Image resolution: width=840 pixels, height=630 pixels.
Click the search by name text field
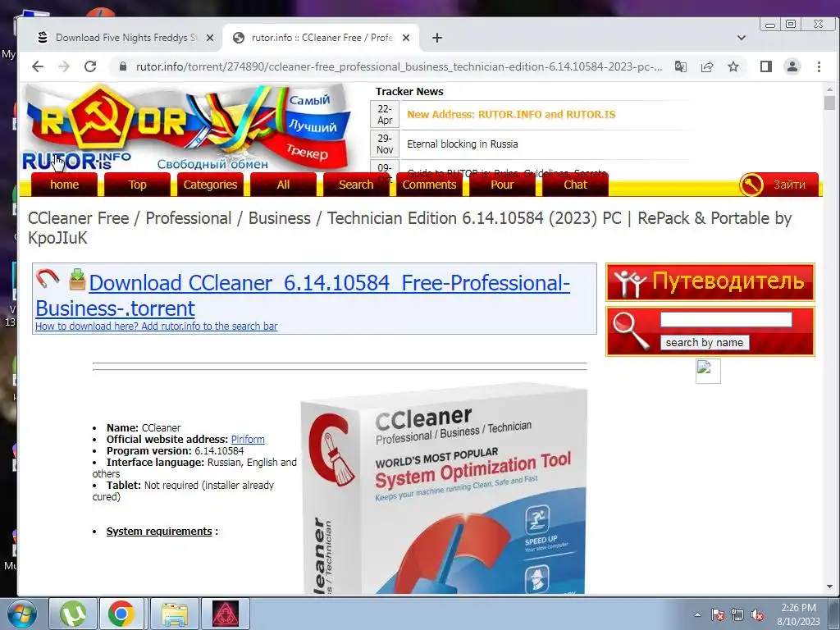pyautogui.click(x=726, y=319)
